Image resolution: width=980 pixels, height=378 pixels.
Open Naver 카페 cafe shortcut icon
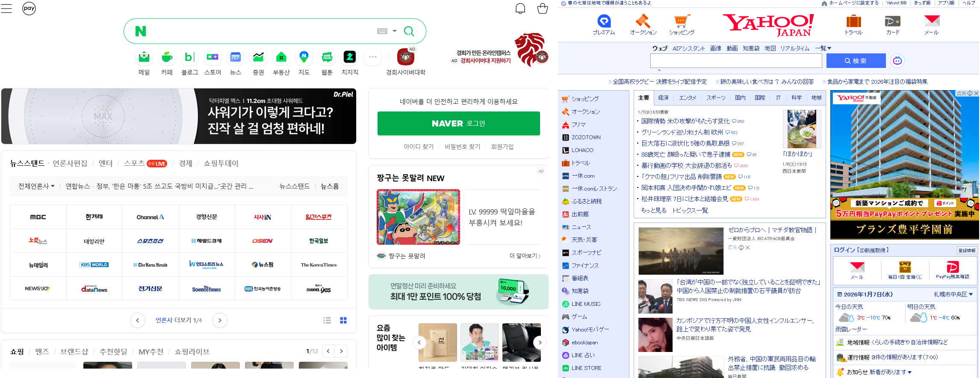(167, 57)
